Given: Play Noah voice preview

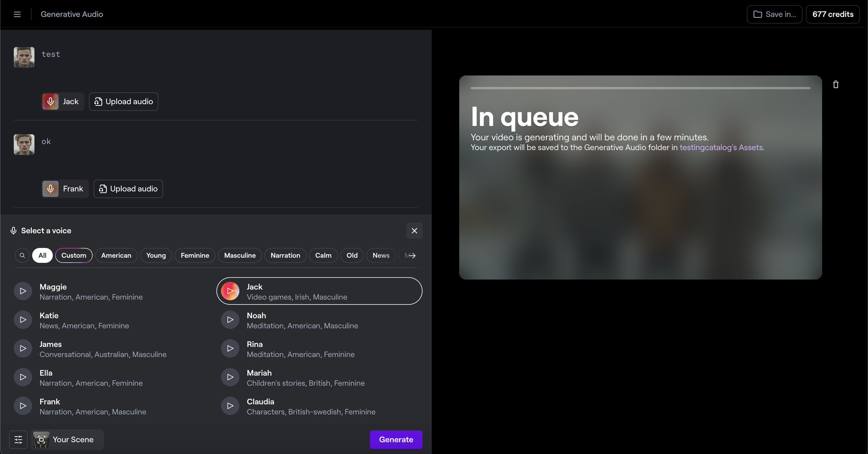Looking at the screenshot, I should click(230, 320).
